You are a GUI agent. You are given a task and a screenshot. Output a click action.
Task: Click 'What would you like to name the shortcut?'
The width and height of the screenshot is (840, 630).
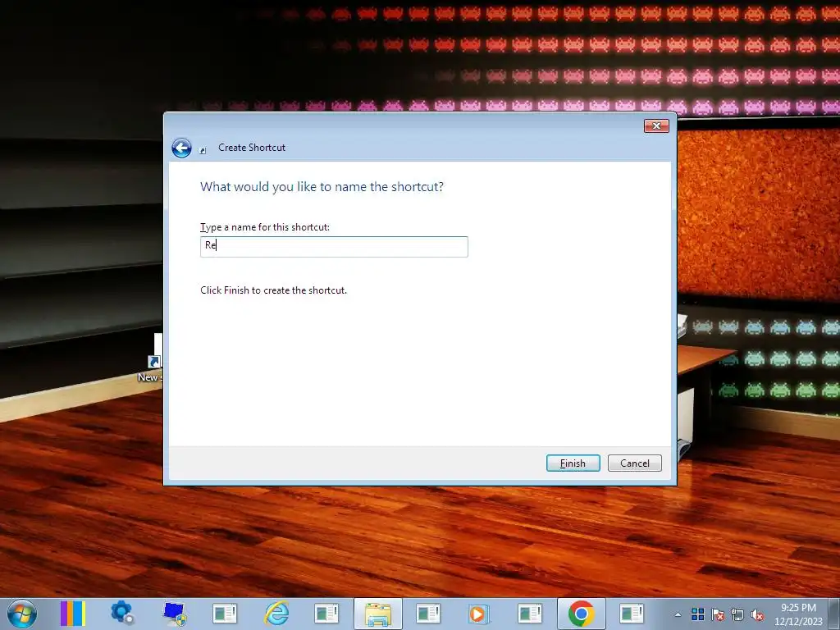(x=322, y=186)
